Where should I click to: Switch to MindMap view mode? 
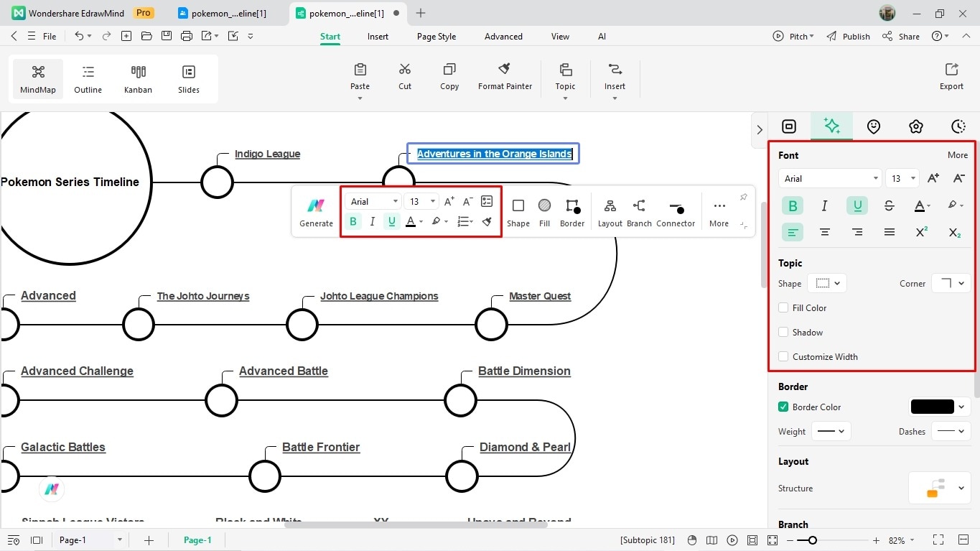tap(38, 79)
